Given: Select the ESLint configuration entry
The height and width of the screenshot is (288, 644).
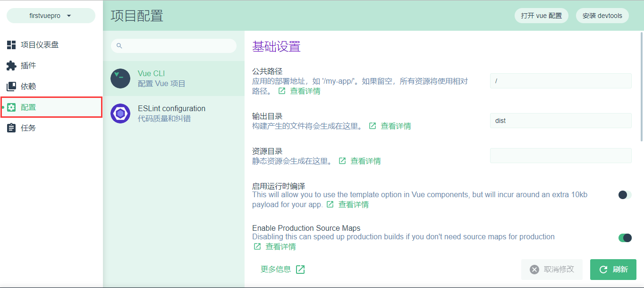Looking at the screenshot, I should point(174,113).
